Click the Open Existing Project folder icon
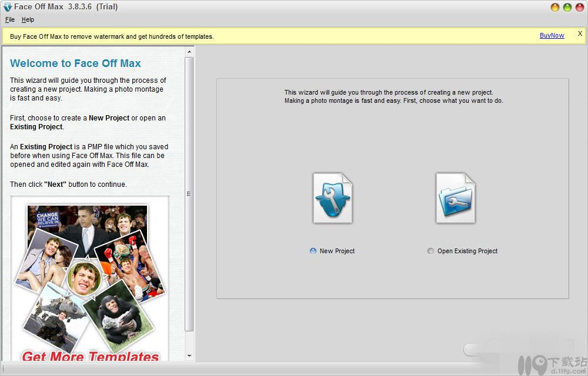 pyautogui.click(x=455, y=198)
